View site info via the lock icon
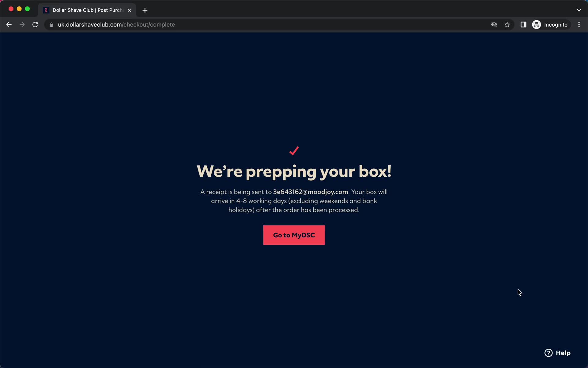This screenshot has width=588, height=368. [x=51, y=25]
